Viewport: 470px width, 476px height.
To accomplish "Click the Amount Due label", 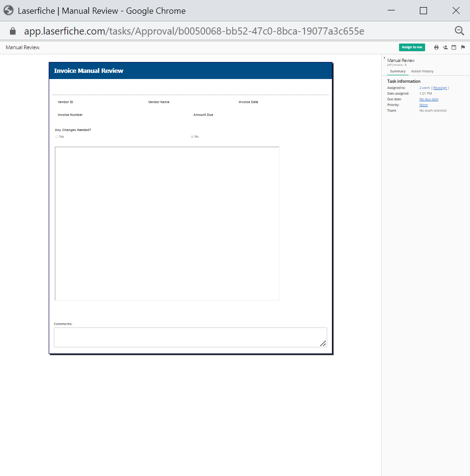I will tap(203, 115).
